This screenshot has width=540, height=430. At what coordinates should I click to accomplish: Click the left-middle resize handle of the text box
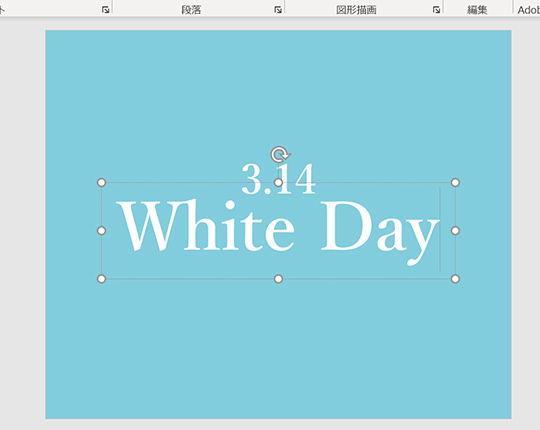tap(101, 231)
